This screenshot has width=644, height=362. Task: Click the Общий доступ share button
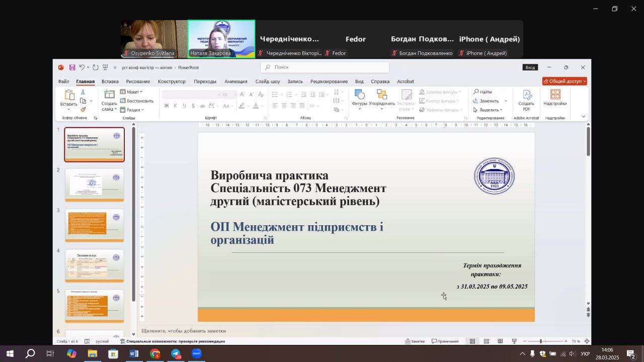(565, 81)
